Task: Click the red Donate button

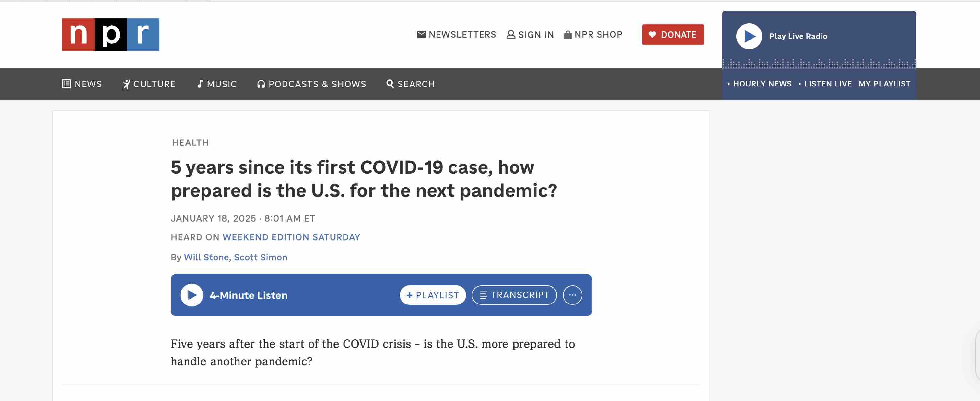Action: (x=672, y=35)
